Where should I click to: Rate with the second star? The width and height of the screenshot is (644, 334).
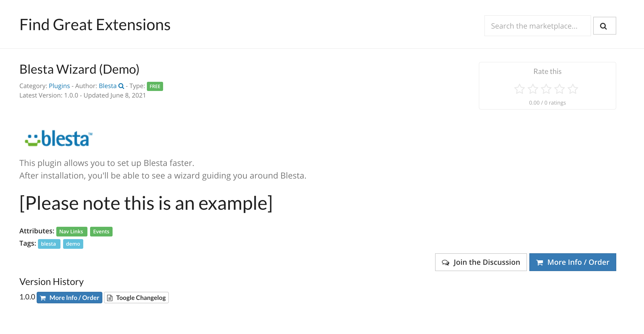pyautogui.click(x=533, y=89)
